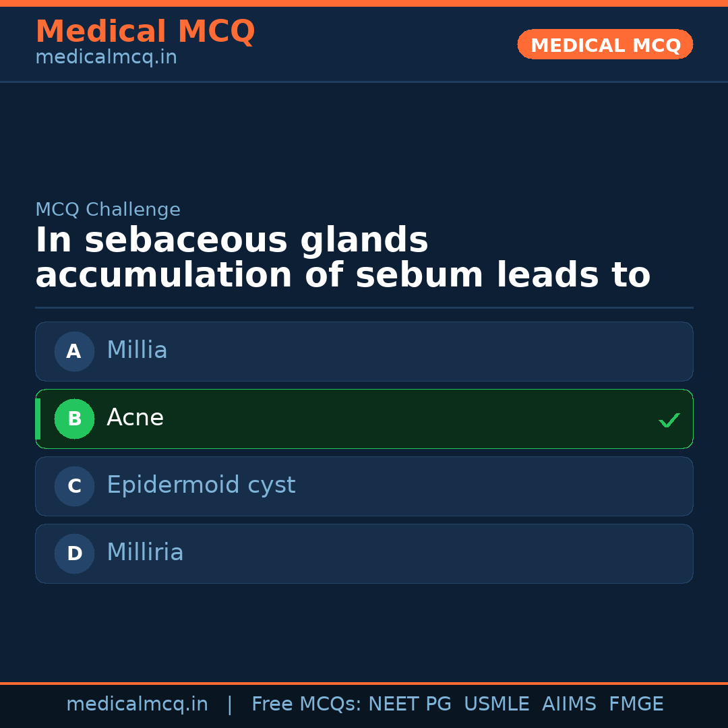Click the sebaceous glands question text

(x=342, y=258)
